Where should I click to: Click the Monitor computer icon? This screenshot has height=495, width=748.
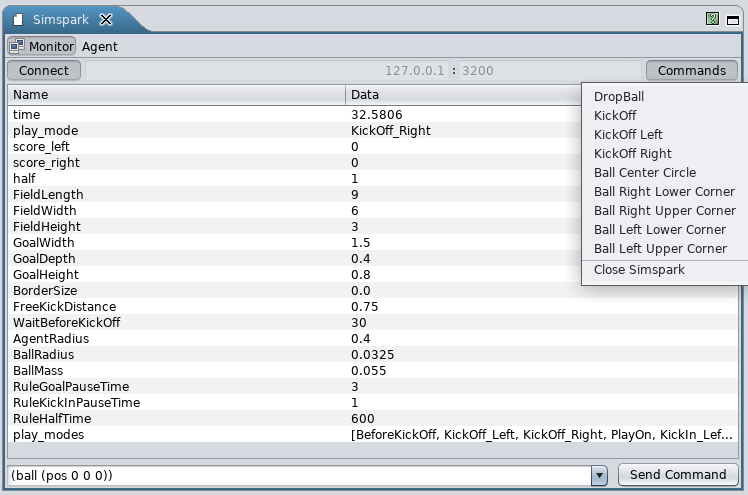[17, 46]
